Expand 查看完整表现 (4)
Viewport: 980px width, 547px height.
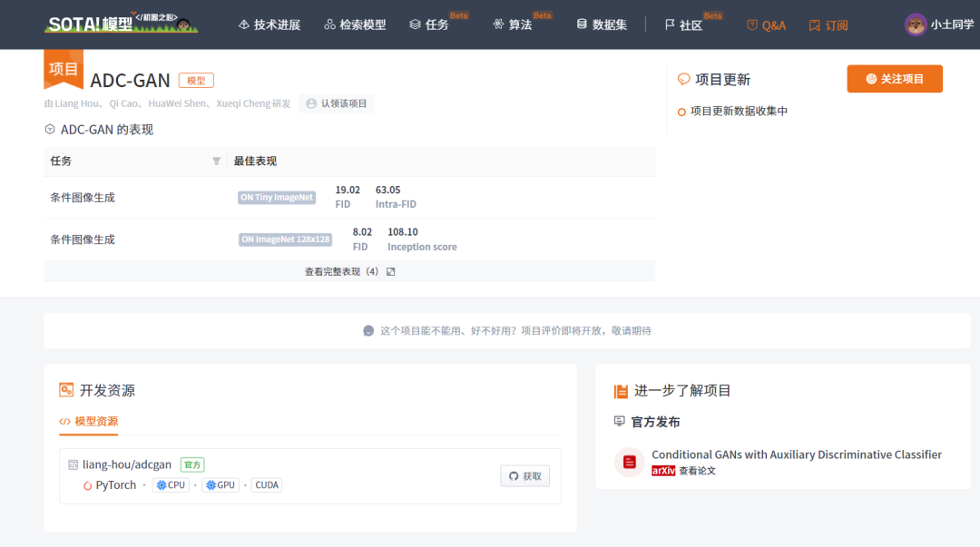coord(349,271)
